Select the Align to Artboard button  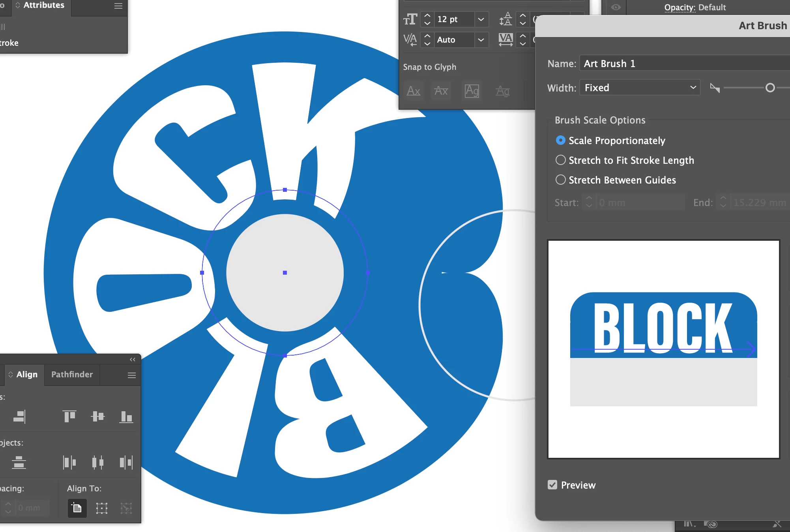click(77, 508)
